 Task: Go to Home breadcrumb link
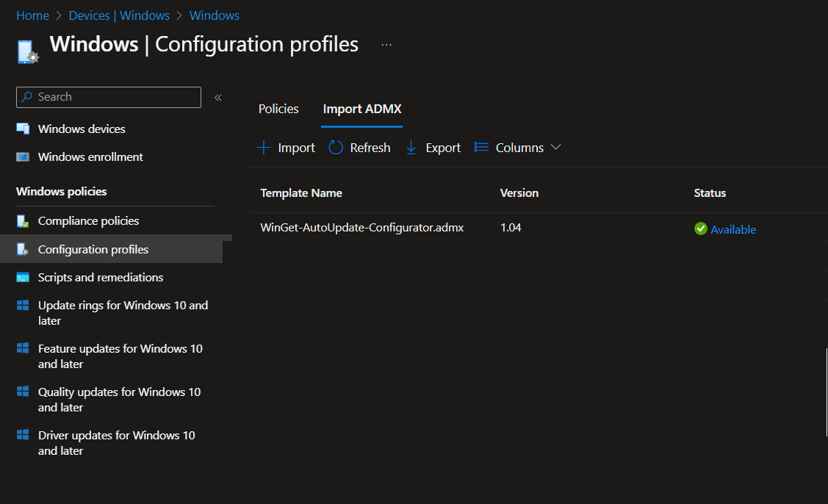[x=32, y=15]
